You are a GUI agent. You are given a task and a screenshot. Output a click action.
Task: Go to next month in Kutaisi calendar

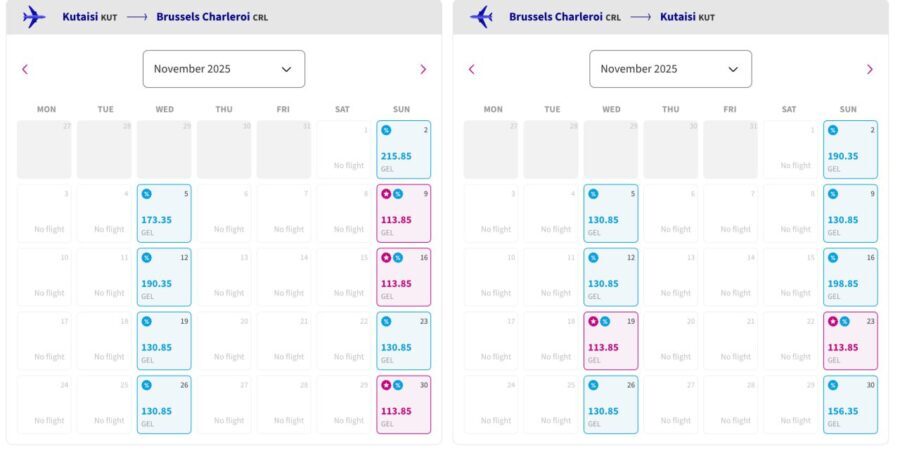(423, 69)
